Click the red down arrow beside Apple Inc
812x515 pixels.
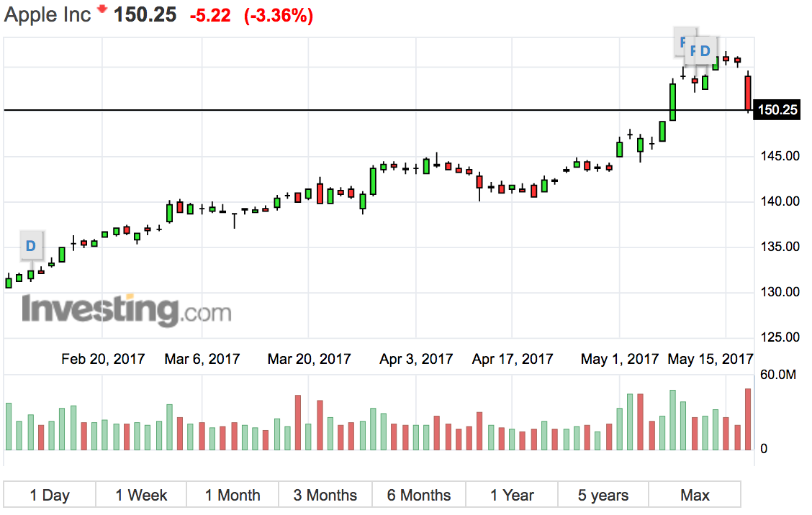point(102,9)
